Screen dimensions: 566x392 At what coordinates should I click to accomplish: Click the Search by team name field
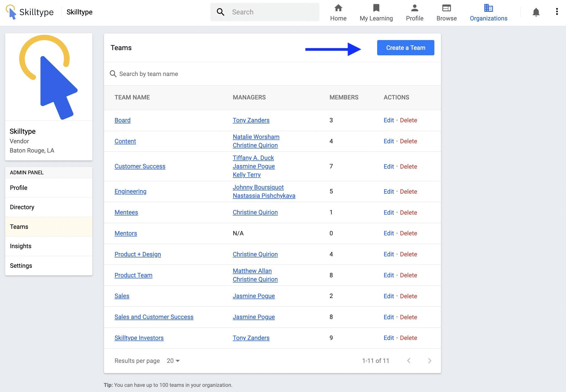(x=149, y=74)
